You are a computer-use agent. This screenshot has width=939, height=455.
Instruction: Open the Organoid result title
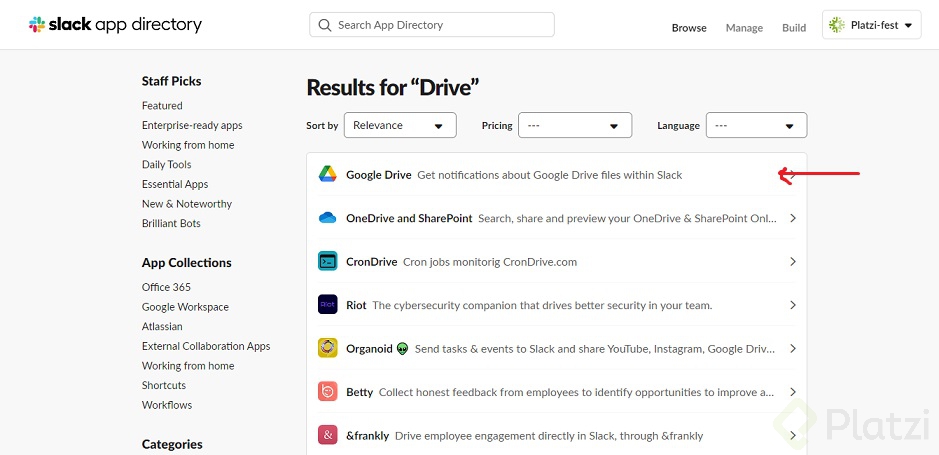369,348
